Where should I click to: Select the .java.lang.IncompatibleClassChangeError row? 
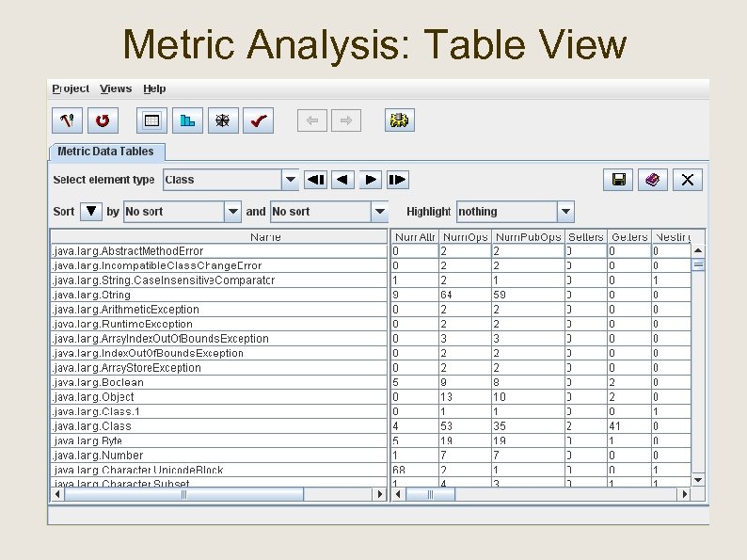(218, 266)
